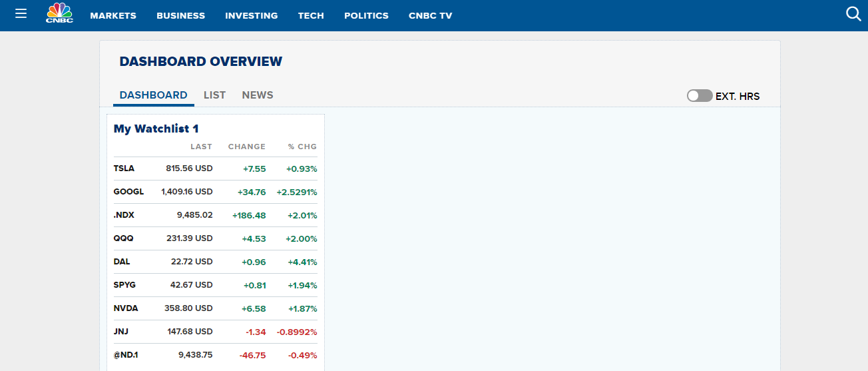
Task: Sort by the LAST column header
Action: point(201,147)
